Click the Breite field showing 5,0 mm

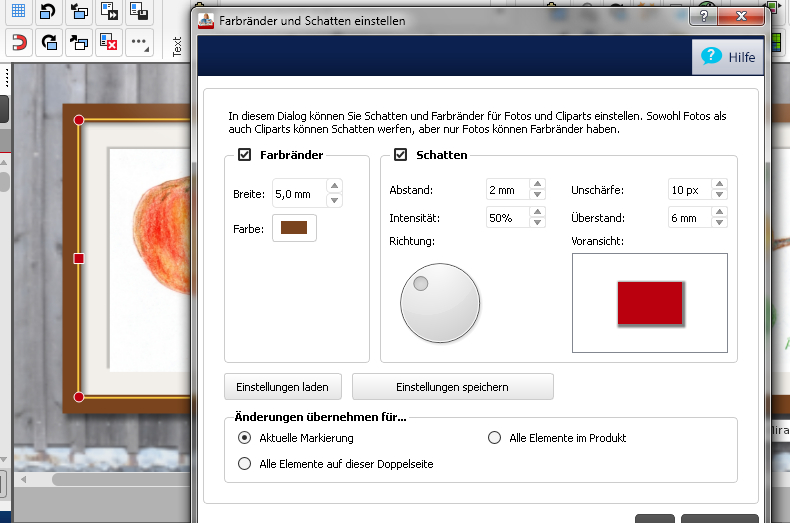[300, 193]
